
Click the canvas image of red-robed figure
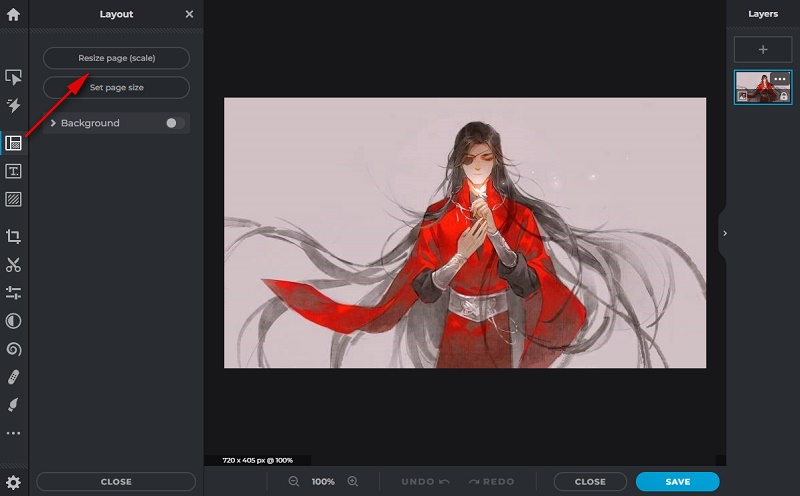(465, 233)
